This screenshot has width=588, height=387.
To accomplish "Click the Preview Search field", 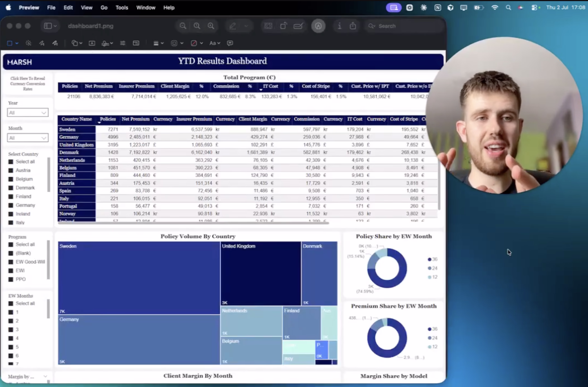I will (x=404, y=26).
